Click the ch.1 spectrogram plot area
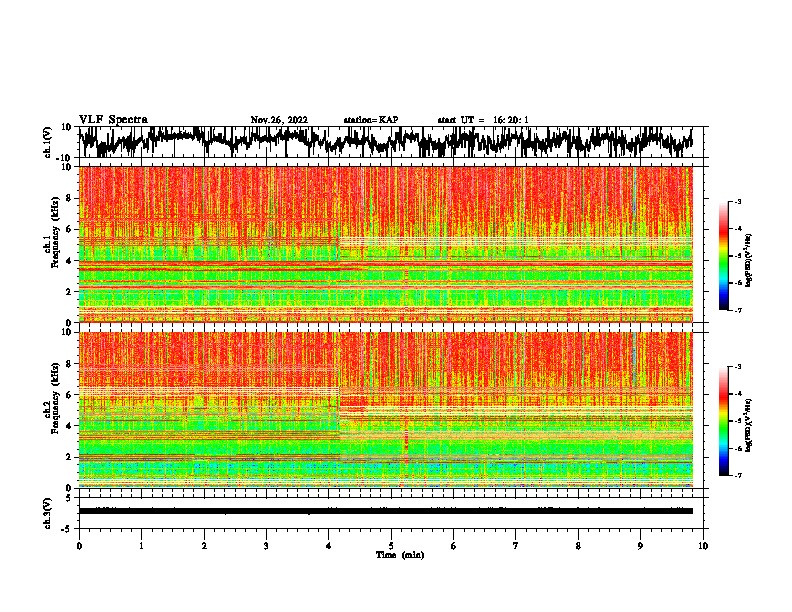This screenshot has width=792, height=612. [386, 244]
